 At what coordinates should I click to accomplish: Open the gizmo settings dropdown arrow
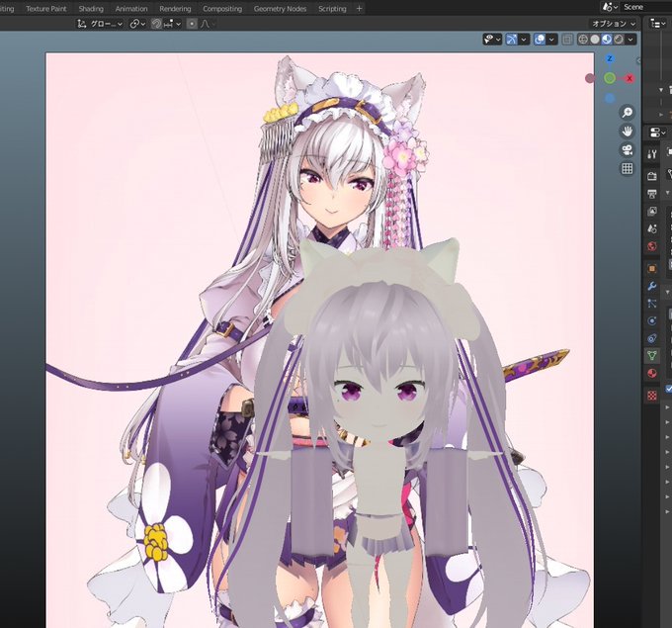[x=524, y=40]
